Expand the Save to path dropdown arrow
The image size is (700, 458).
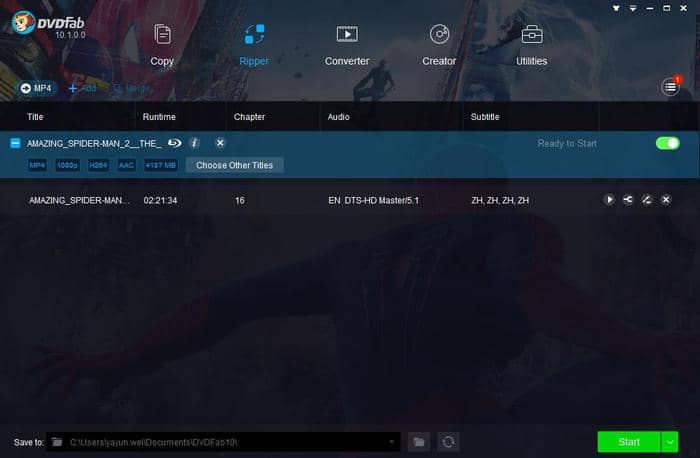[x=391, y=442]
